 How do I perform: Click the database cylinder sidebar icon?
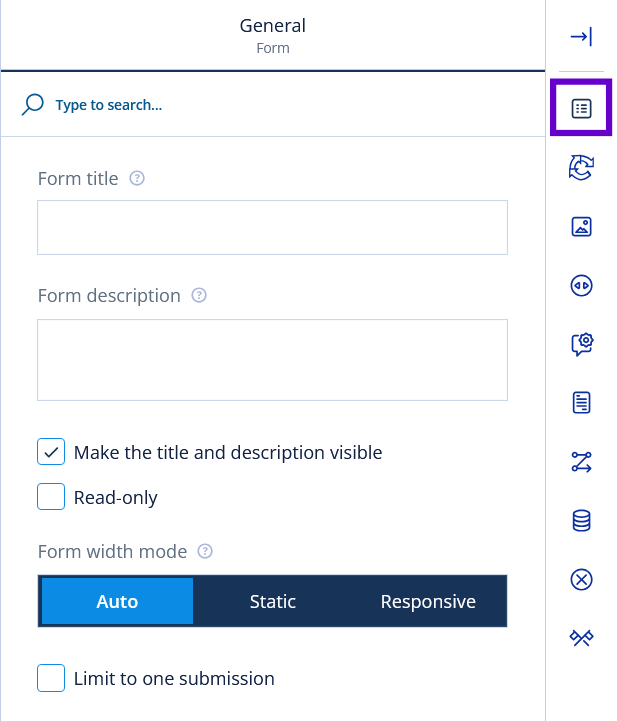pos(581,520)
